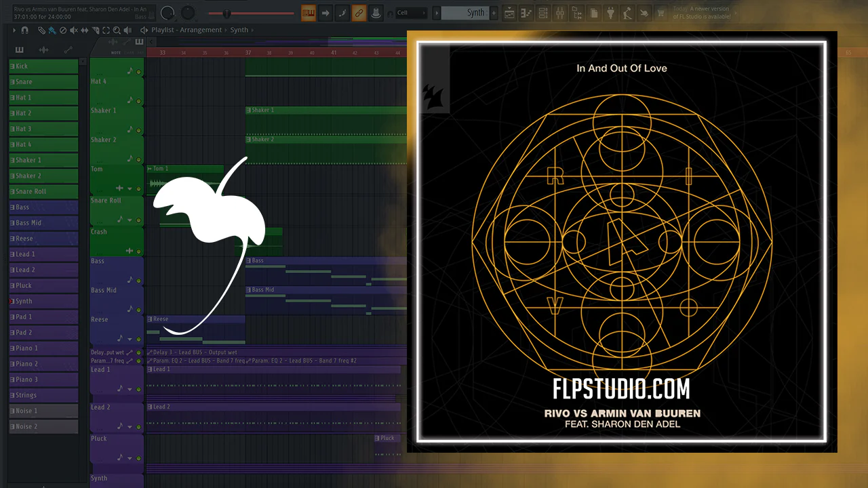The width and height of the screenshot is (868, 488).
Task: Click the Playlist - Arrangement breadcrumb
Action: pos(186,30)
